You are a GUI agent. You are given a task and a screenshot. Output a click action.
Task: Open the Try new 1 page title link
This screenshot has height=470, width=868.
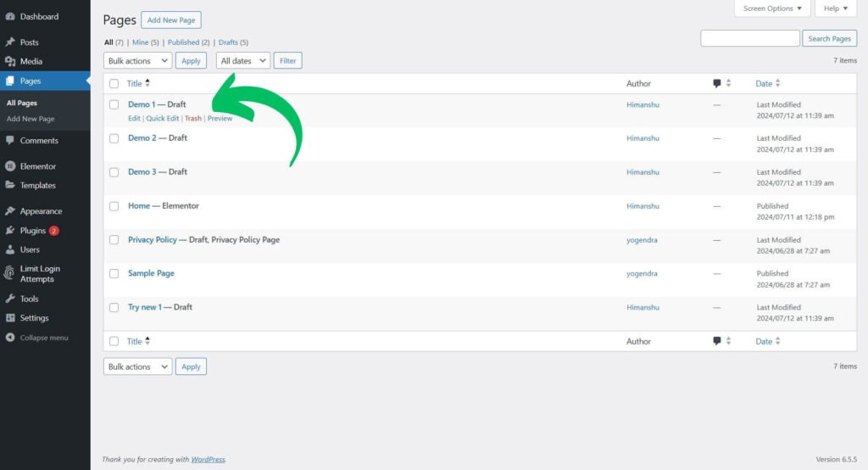click(145, 307)
